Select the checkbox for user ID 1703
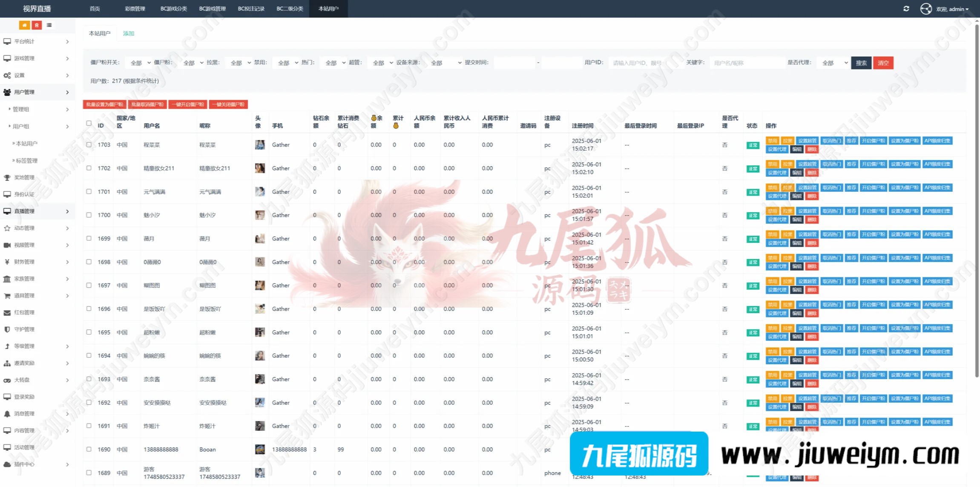The image size is (980, 487). point(89,144)
